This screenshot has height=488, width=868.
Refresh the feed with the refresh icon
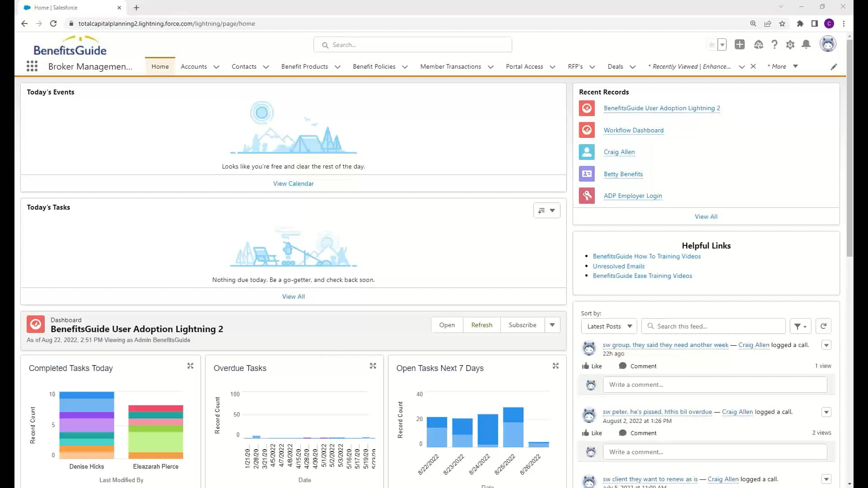click(823, 326)
